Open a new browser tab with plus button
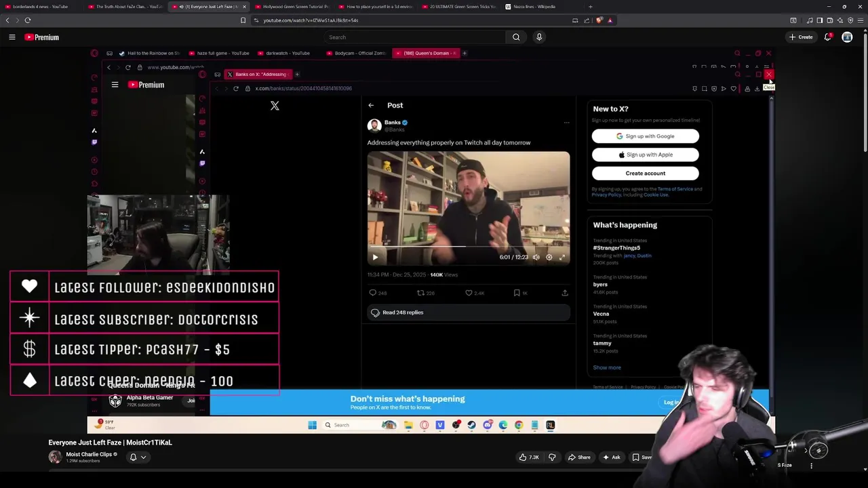The width and height of the screenshot is (868, 488). (590, 7)
